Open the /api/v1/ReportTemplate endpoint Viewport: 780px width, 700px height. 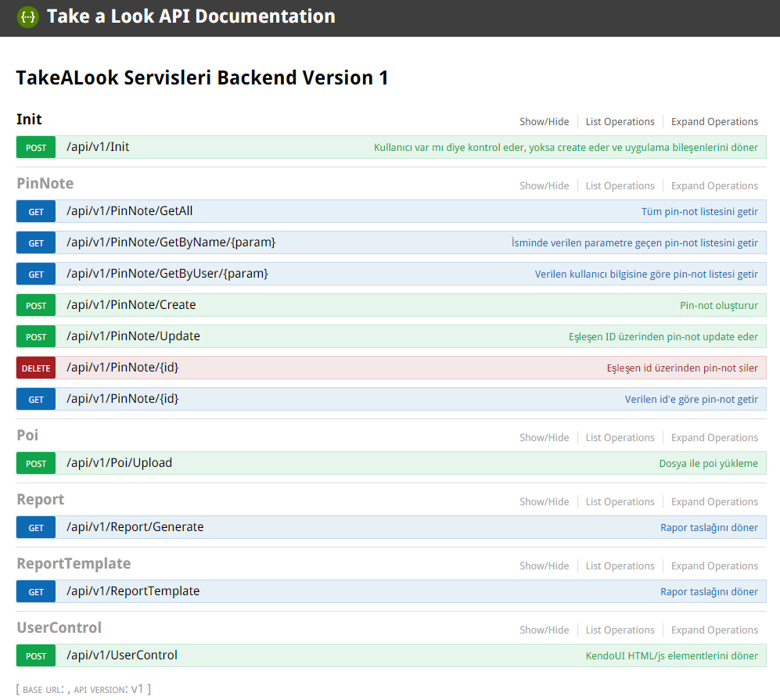[x=133, y=591]
